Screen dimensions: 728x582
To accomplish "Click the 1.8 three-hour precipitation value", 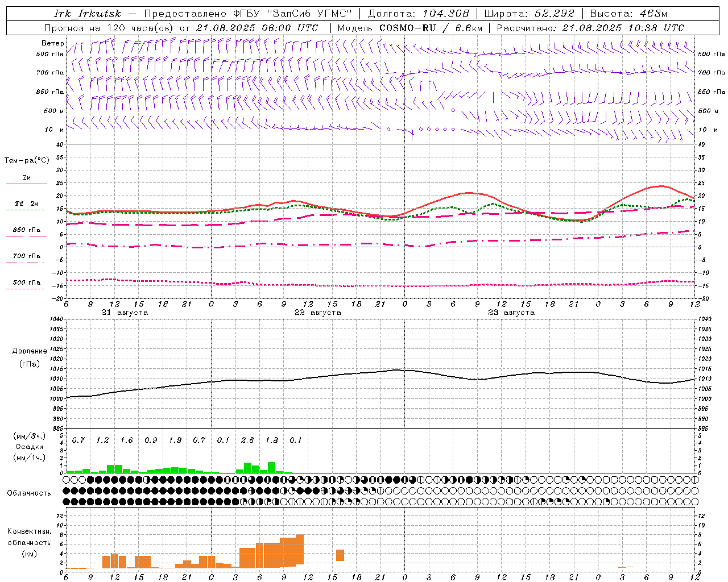I will point(272,440).
